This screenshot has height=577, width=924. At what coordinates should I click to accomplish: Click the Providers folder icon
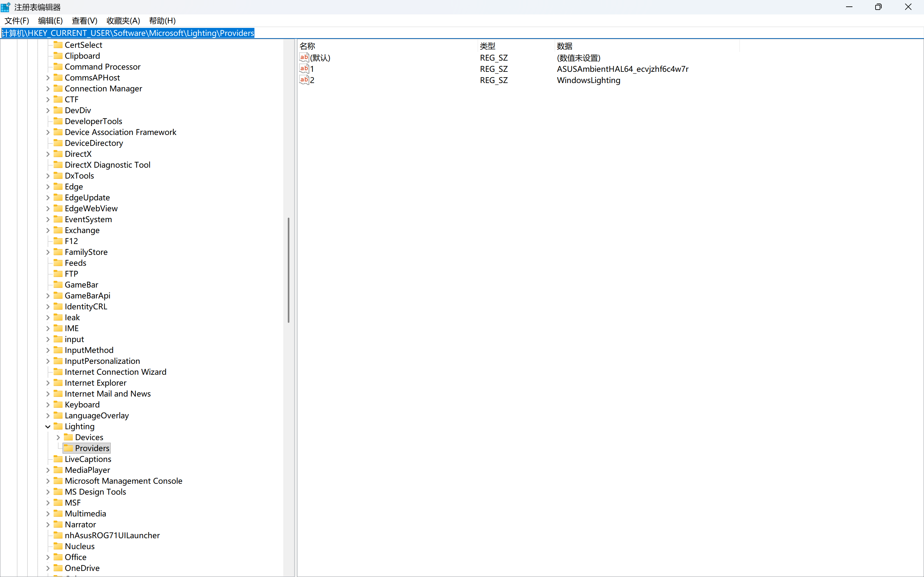click(x=68, y=448)
